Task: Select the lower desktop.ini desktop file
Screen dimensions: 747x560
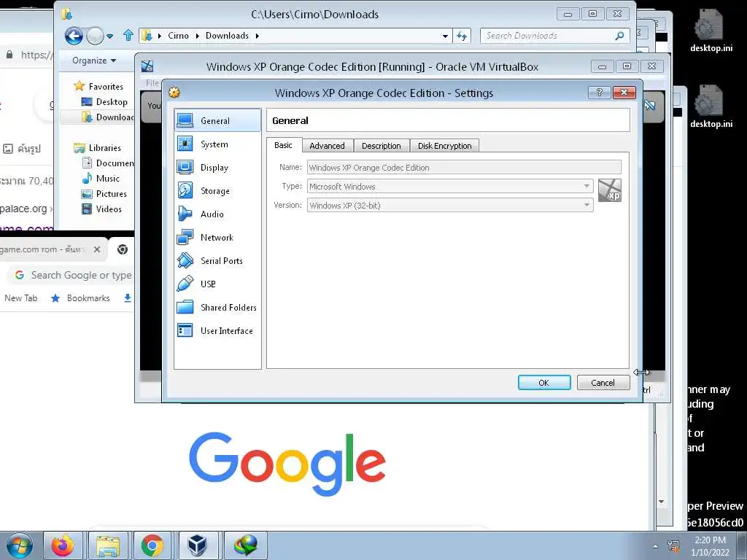Action: tap(711, 106)
